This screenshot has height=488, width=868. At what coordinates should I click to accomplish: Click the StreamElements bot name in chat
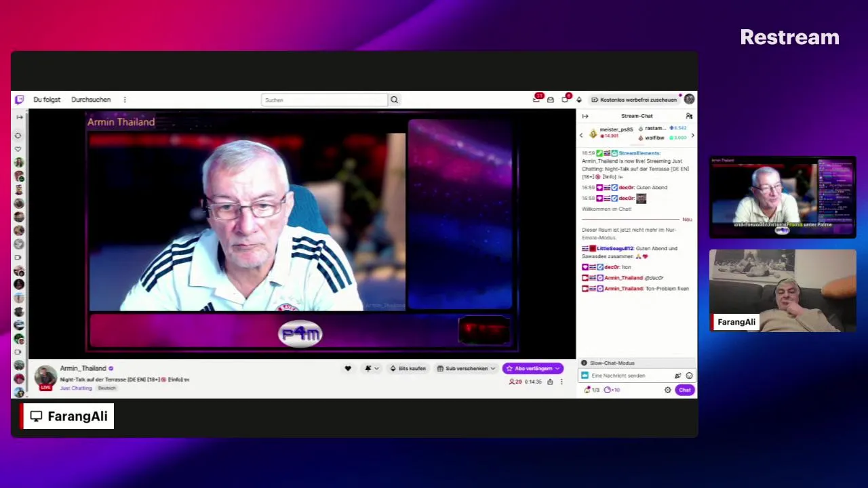[x=639, y=153]
